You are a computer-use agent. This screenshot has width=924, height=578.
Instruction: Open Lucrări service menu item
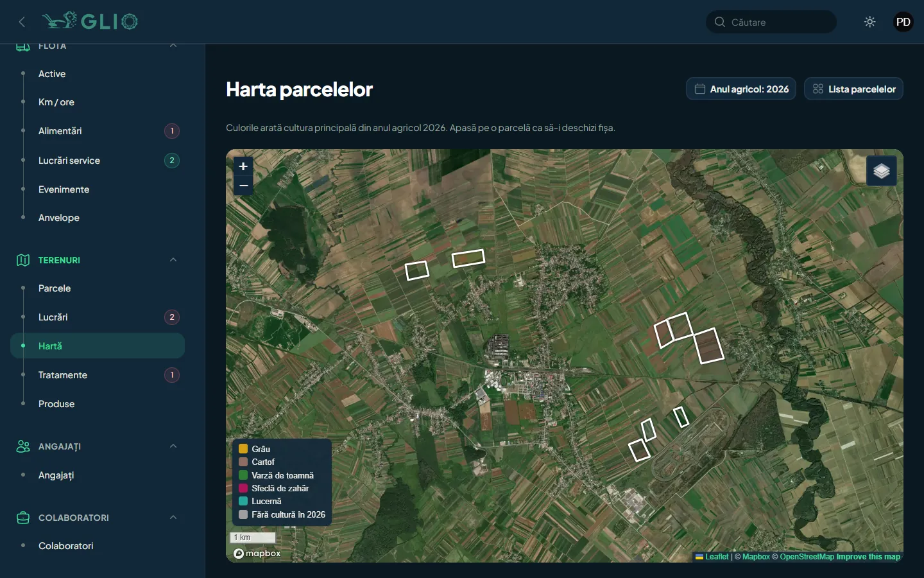coord(98,161)
